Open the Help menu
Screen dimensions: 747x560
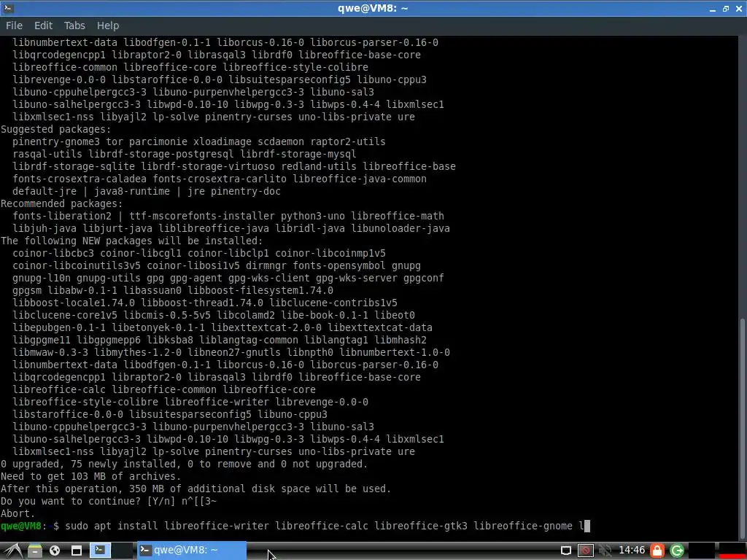(x=108, y=26)
